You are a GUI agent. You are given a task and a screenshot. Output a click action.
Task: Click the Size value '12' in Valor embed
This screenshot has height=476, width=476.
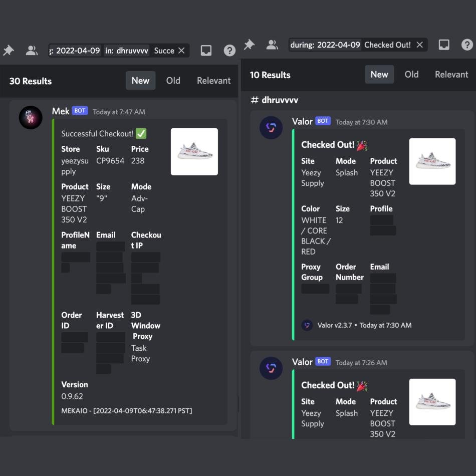coord(339,220)
